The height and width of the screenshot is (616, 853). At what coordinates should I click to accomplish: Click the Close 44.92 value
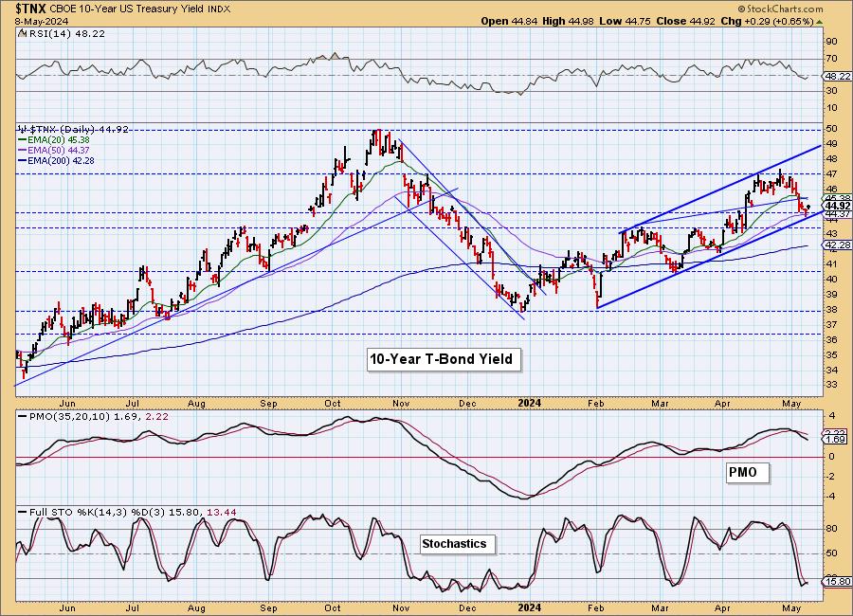[x=684, y=21]
